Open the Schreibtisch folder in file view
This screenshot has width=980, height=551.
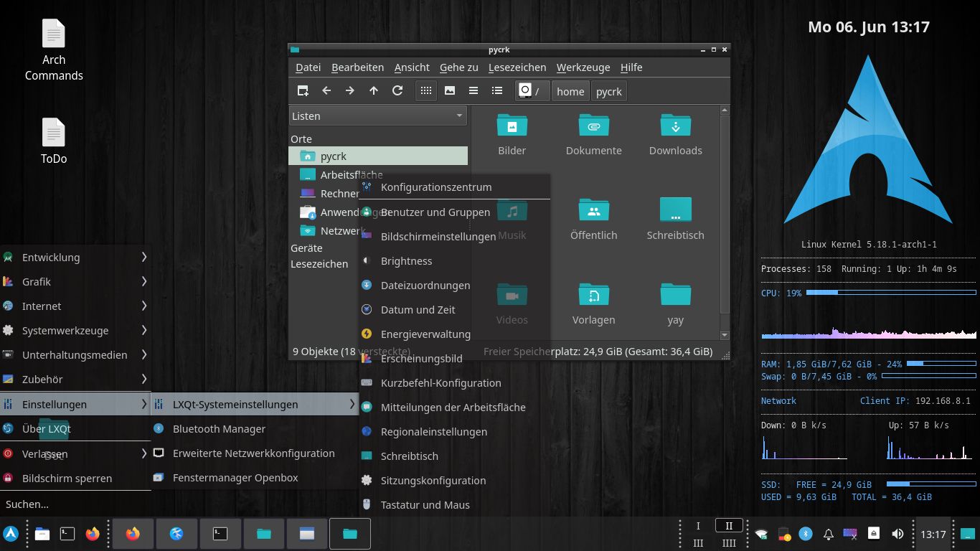click(x=676, y=220)
